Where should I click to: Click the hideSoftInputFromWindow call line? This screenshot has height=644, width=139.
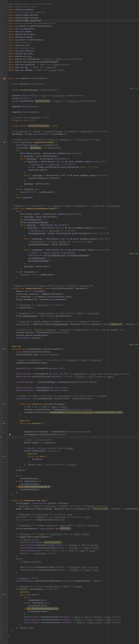coord(59,581)
